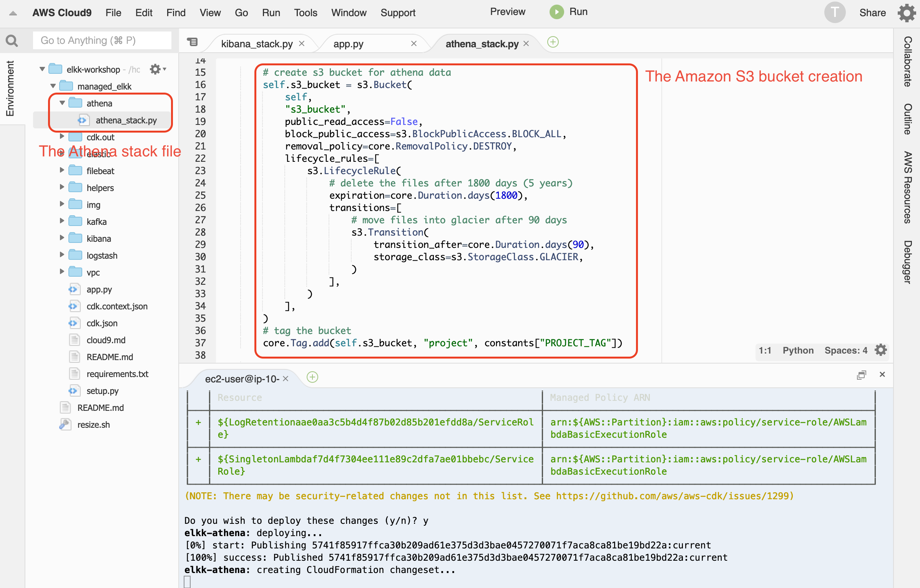920x588 pixels.
Task: Expand the kibana folder
Action: click(62, 238)
